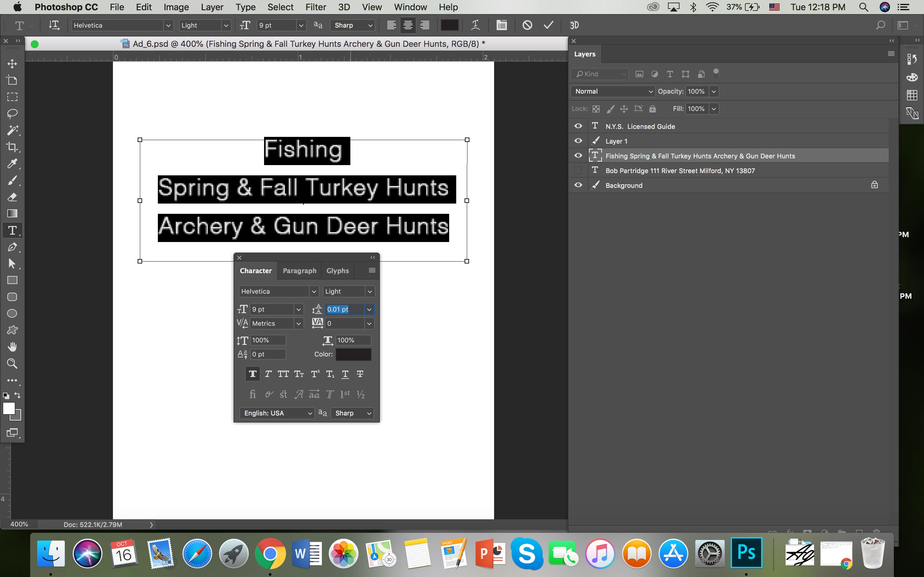Viewport: 924px width, 577px height.
Task: Select the Eyedropper tool
Action: [12, 163]
